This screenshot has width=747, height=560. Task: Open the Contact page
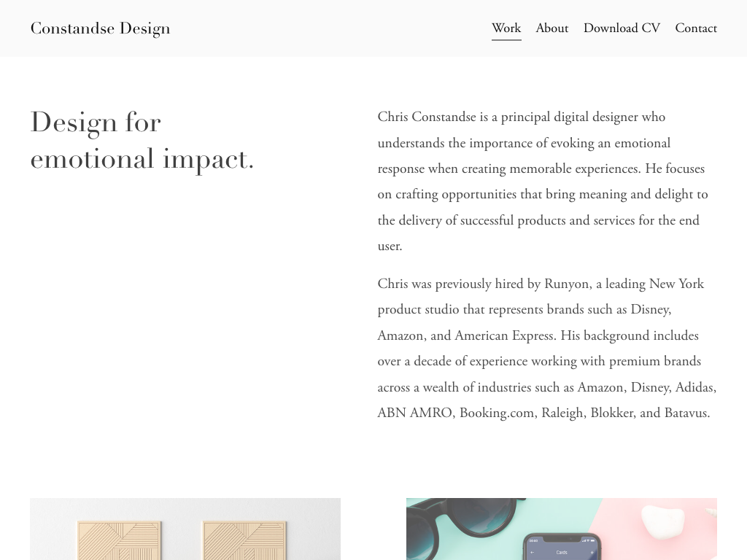[x=696, y=28]
